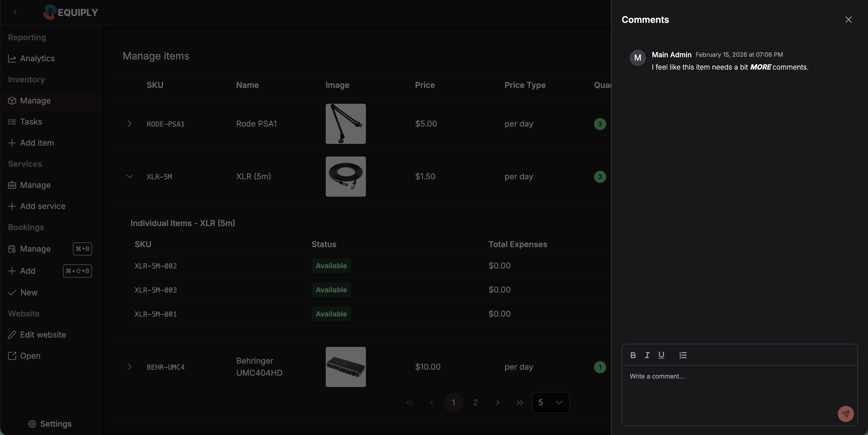The height and width of the screenshot is (435, 868).
Task: Go to page 2 of items
Action: pos(475,402)
